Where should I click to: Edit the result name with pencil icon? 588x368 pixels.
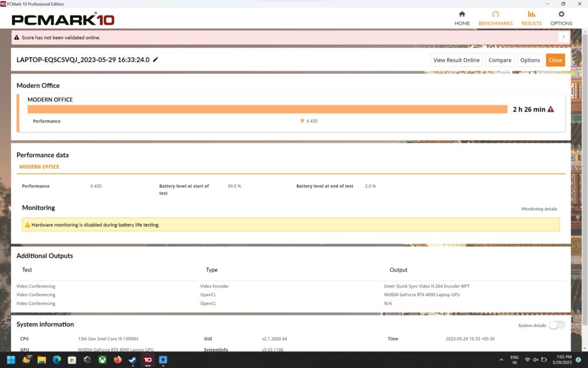pyautogui.click(x=156, y=59)
